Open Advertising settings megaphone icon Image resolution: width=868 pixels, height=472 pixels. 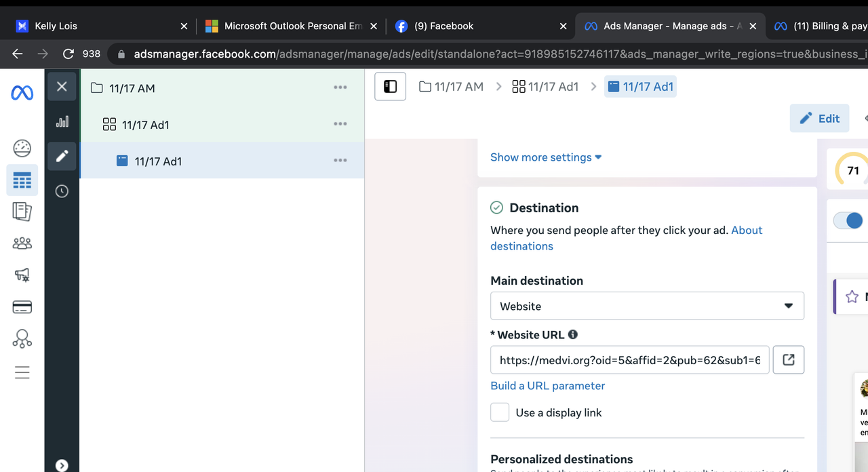[x=22, y=275]
